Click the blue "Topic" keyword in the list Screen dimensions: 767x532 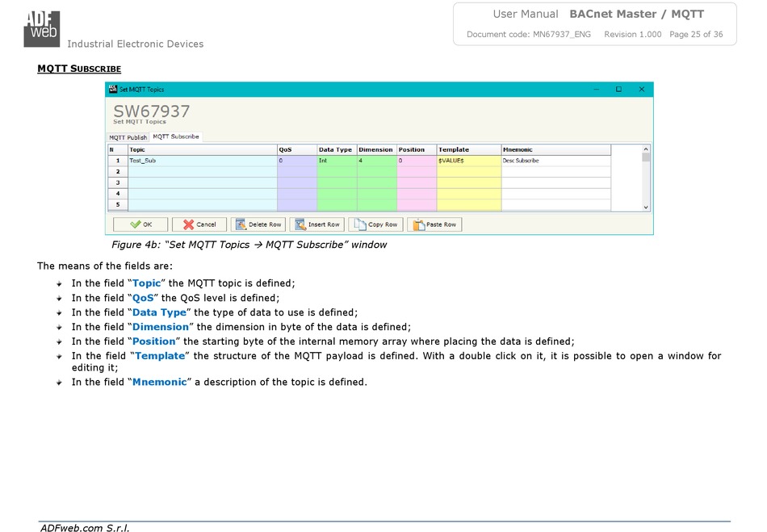click(x=147, y=283)
